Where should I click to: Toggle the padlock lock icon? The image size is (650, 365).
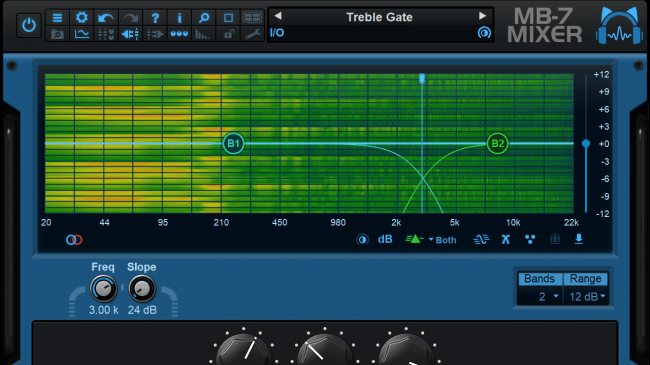click(x=228, y=34)
